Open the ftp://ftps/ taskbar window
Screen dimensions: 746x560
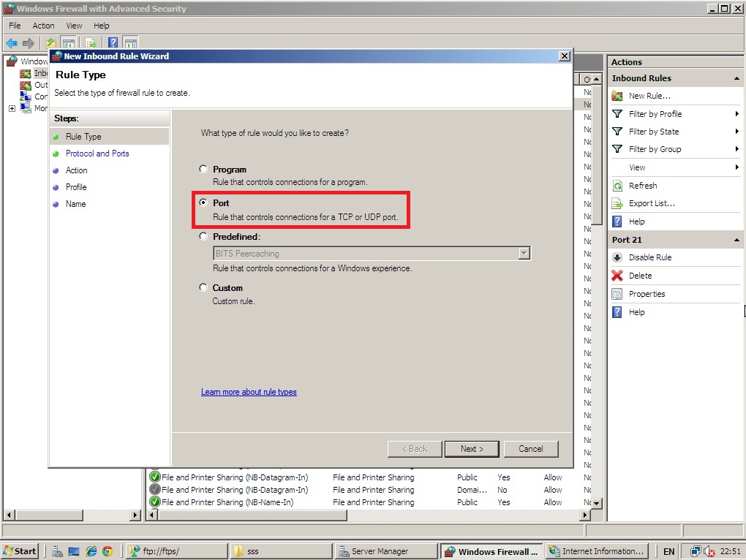tap(176, 551)
